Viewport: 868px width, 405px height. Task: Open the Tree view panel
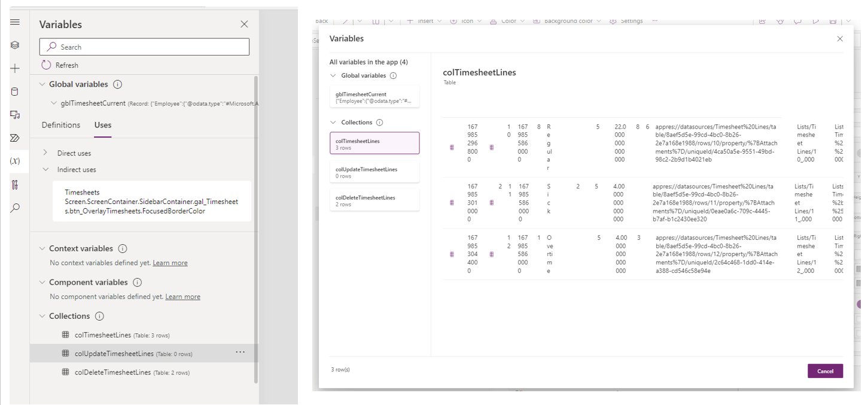(16, 44)
